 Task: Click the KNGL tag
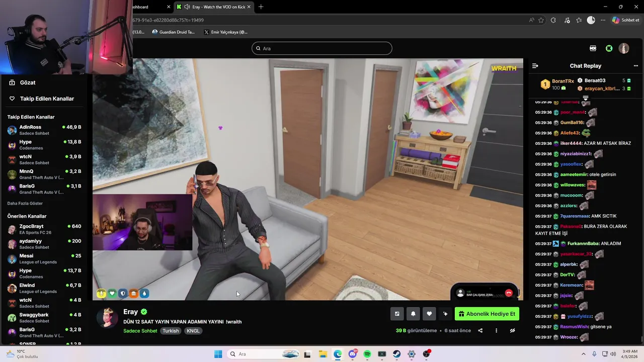[x=193, y=331]
